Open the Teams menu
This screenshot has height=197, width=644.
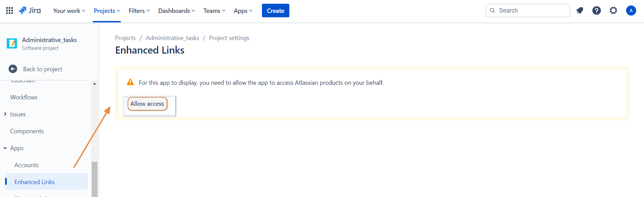coord(214,11)
